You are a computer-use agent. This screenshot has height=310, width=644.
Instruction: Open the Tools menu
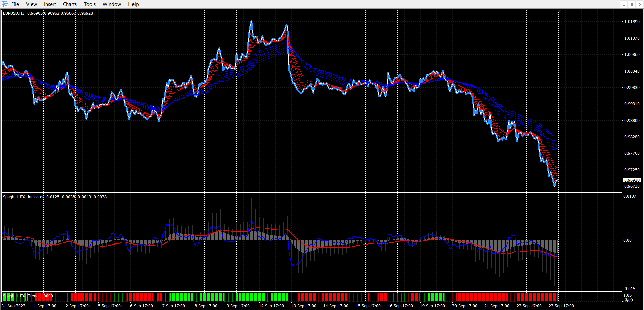(90, 4)
